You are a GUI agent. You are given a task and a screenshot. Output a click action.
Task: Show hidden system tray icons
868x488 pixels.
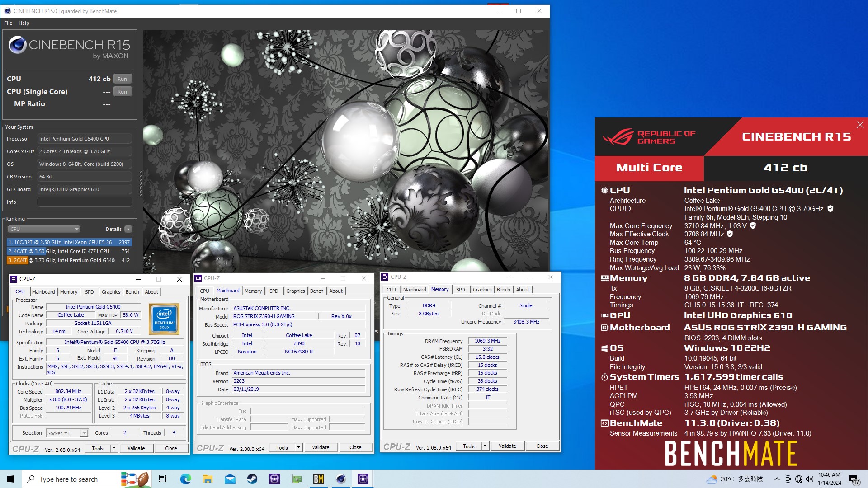click(777, 479)
